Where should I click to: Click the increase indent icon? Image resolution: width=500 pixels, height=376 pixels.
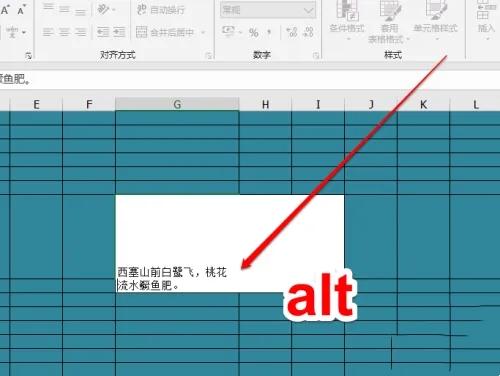[119, 32]
